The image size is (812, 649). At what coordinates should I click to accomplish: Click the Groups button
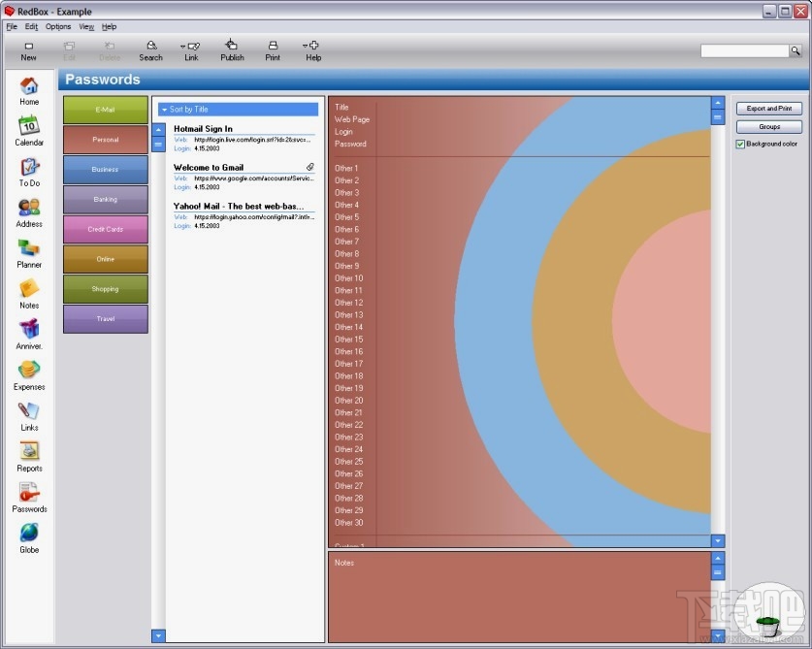[768, 127]
